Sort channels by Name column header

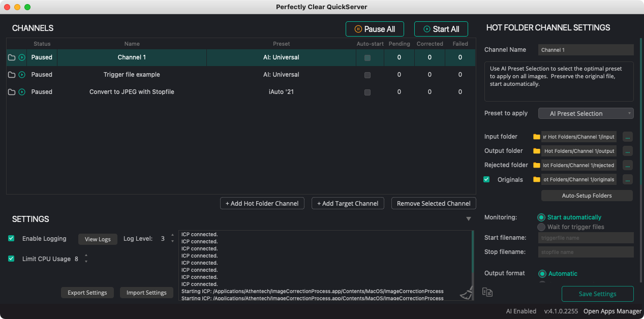pos(132,44)
